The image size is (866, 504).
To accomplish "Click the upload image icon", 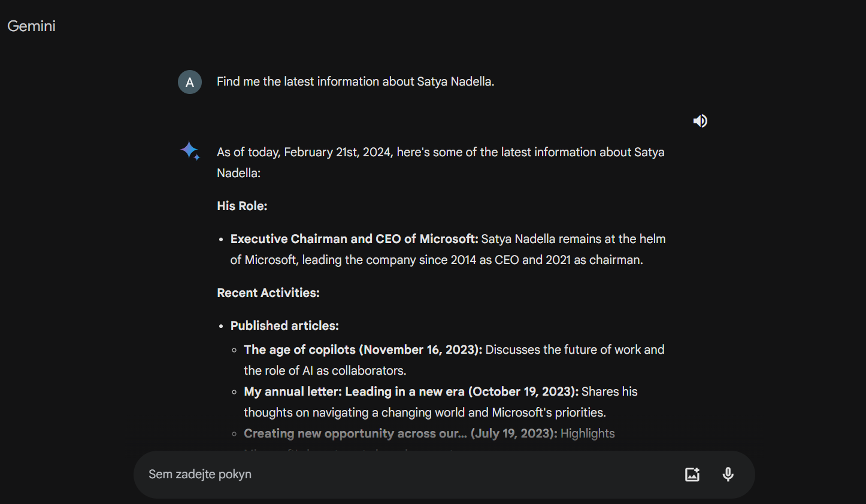I will pyautogui.click(x=692, y=475).
